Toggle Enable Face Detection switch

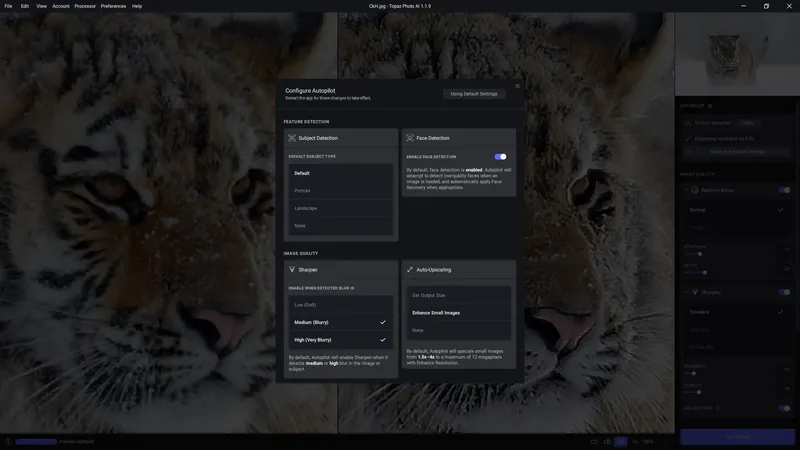point(501,157)
